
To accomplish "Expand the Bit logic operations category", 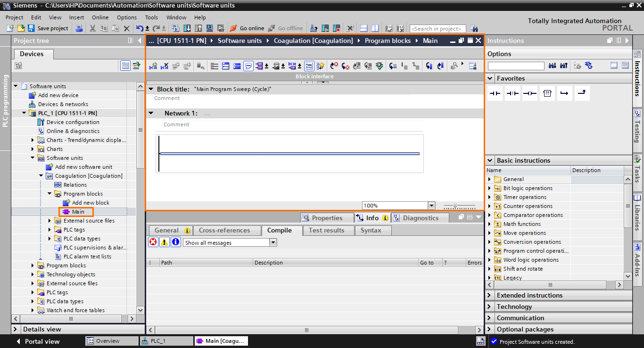I will coord(490,188).
